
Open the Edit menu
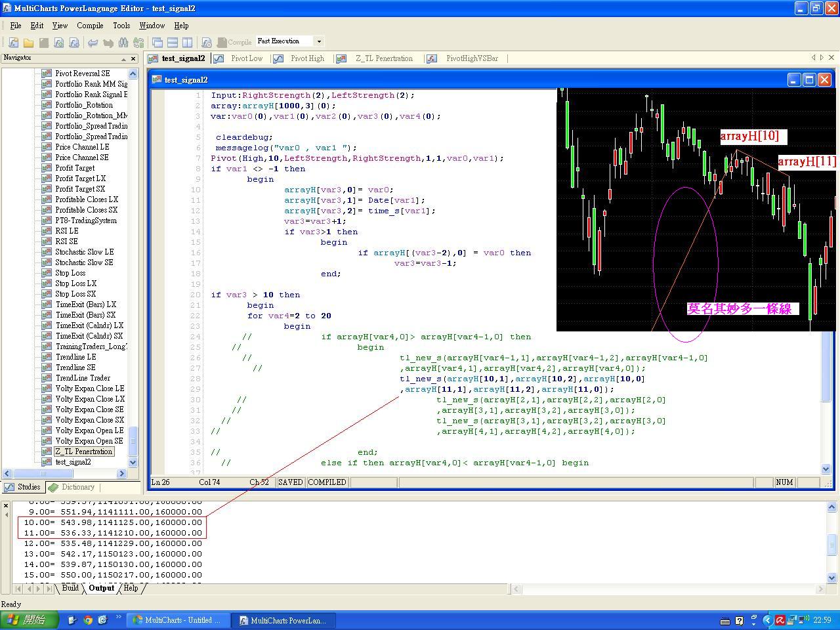(x=37, y=26)
